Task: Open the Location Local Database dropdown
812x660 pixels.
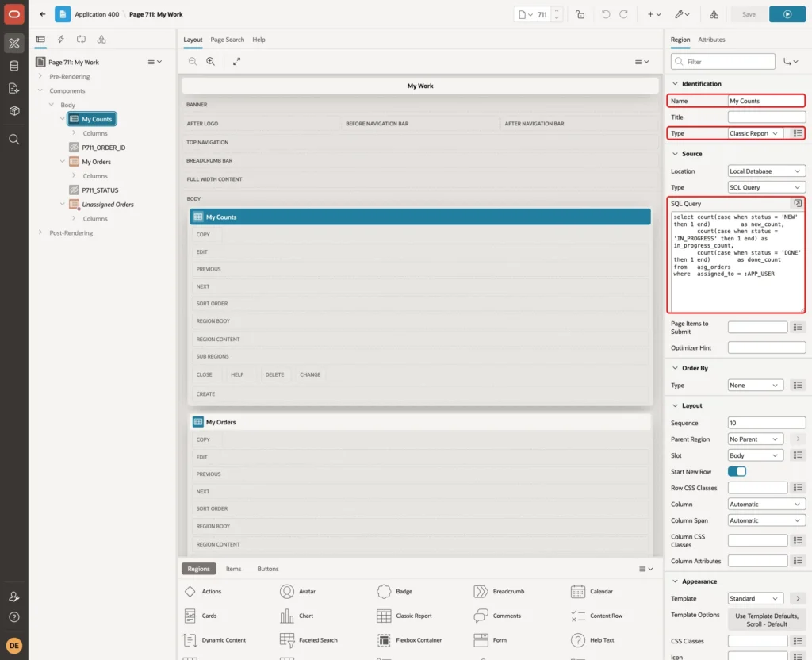Action: [767, 171]
